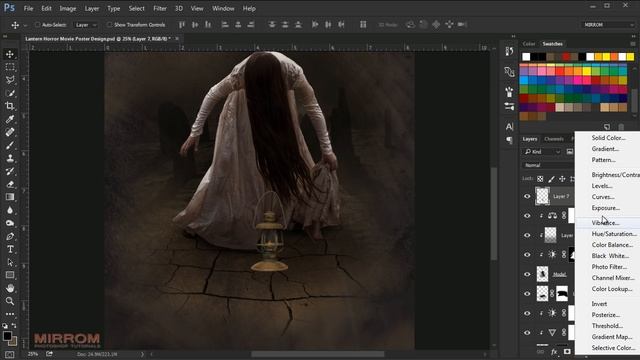Select the Healing Brush tool
This screenshot has width=640, height=360.
coord(10,132)
